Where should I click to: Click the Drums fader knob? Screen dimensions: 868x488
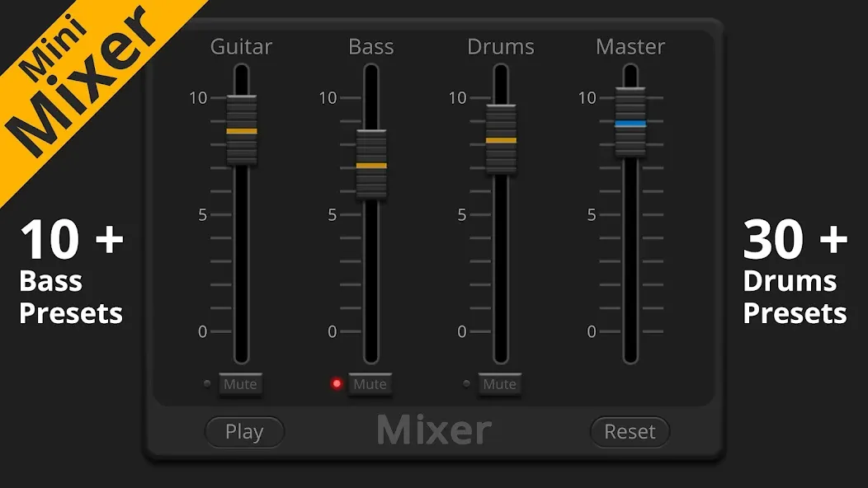click(501, 140)
